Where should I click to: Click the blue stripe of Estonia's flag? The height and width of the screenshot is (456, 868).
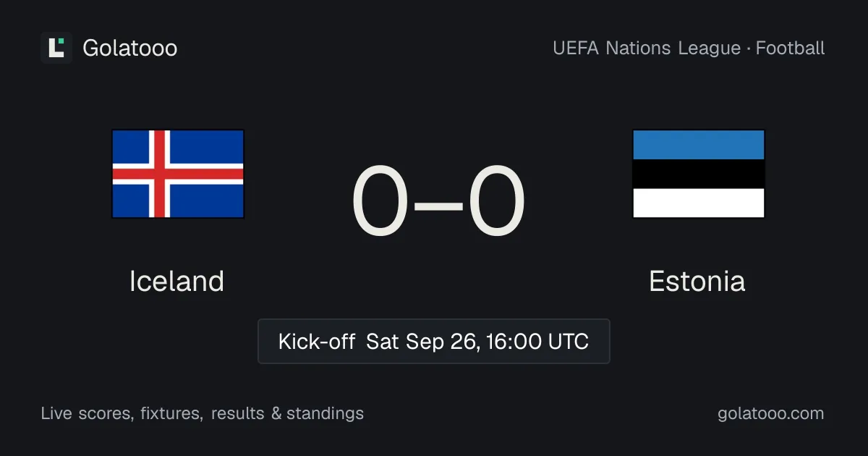point(699,145)
